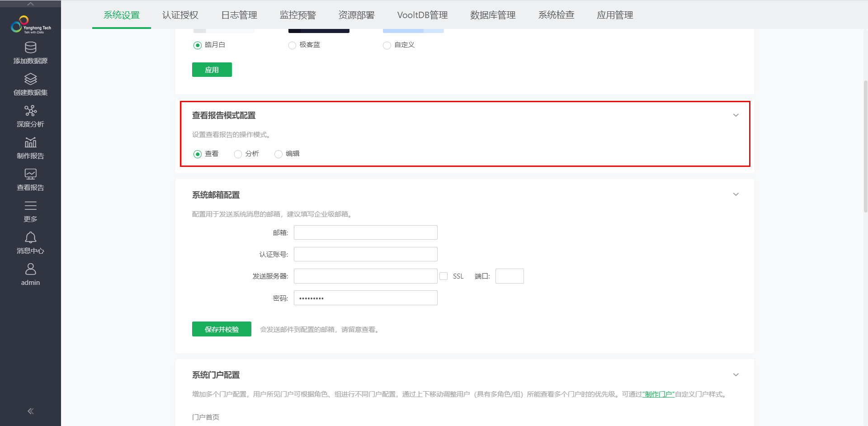Switch to VooltDB管理 tab
Screen dimensions: 868x426
422,15
